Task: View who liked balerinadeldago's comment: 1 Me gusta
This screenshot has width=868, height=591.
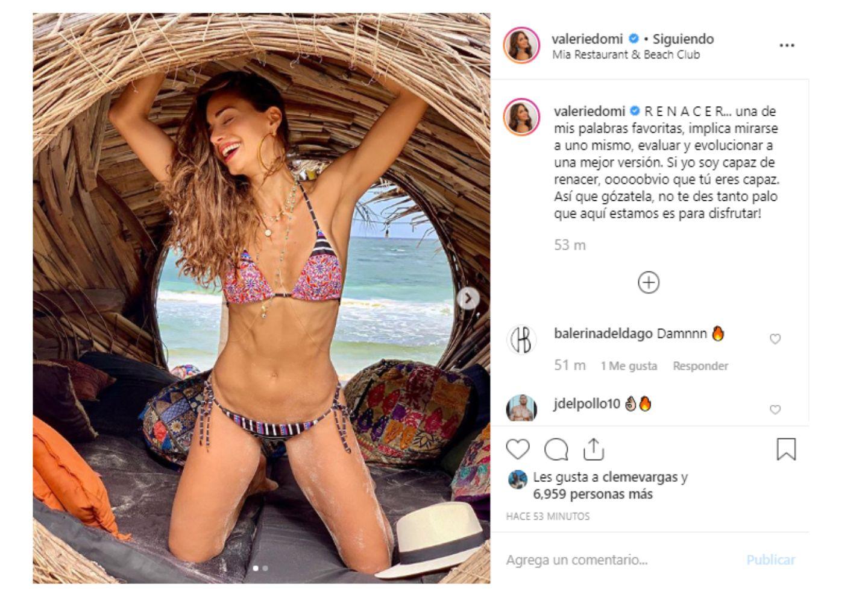Action: click(629, 366)
